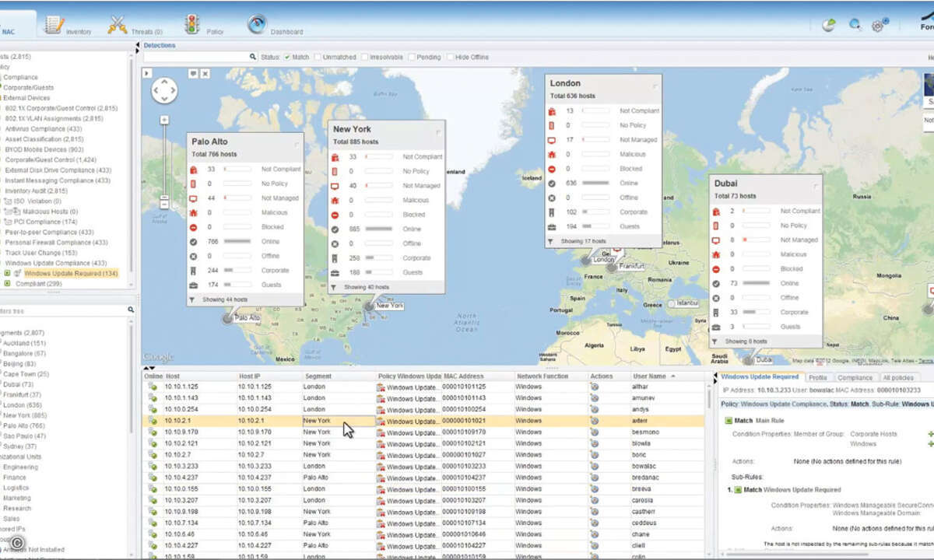The image size is (934, 560).
Task: Sort by Segment column header
Action: point(339,376)
